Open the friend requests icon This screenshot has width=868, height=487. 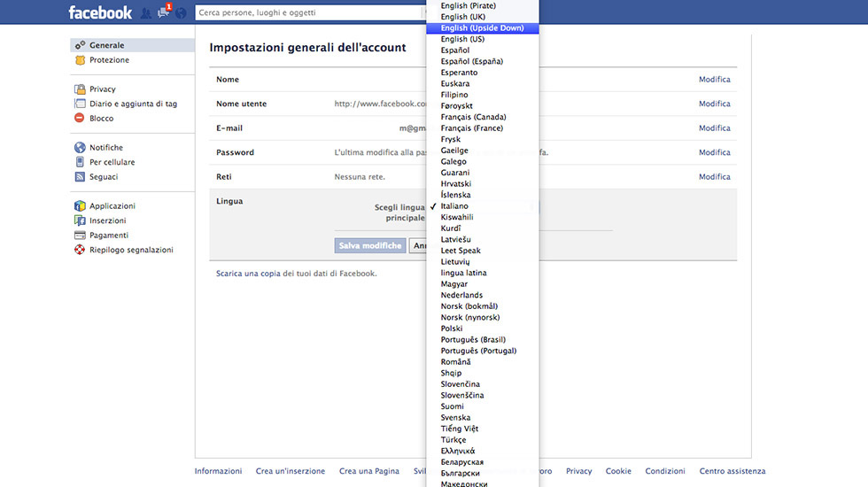point(146,13)
